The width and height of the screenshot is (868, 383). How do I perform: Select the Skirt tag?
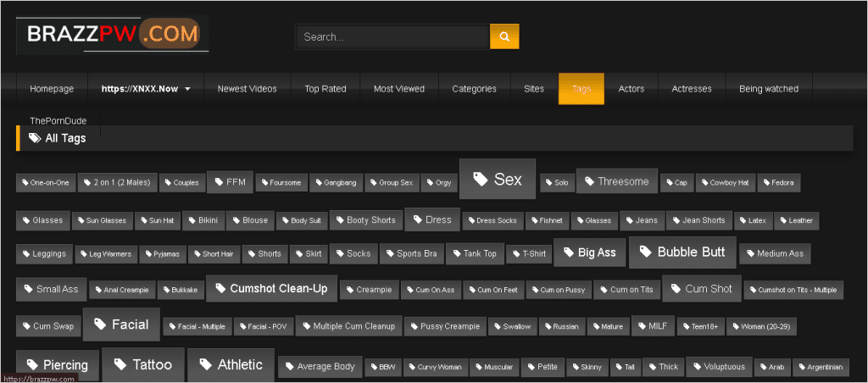[x=309, y=254]
